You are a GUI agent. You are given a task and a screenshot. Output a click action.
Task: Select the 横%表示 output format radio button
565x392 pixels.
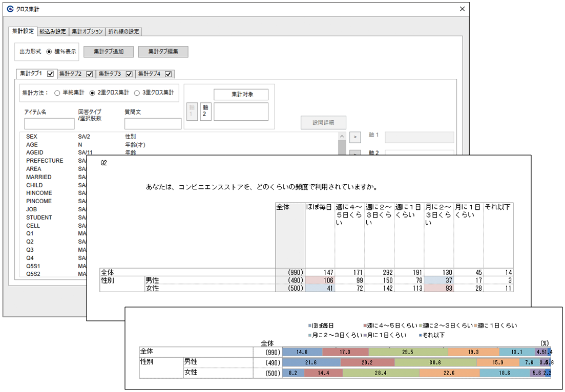[x=49, y=52]
